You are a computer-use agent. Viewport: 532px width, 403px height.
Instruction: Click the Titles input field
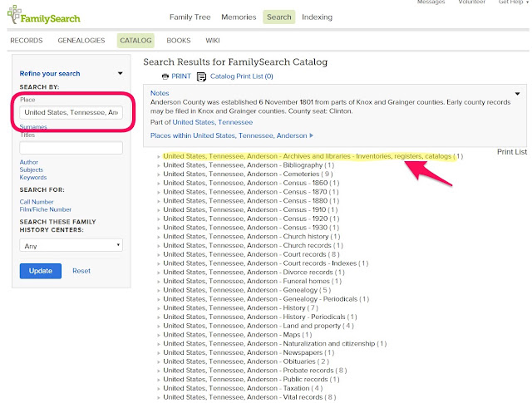coord(71,148)
